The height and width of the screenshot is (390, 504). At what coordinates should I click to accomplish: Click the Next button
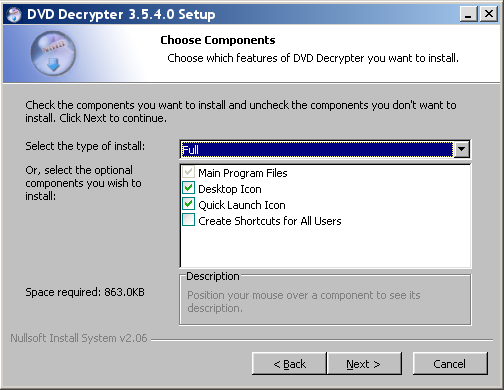tap(364, 364)
